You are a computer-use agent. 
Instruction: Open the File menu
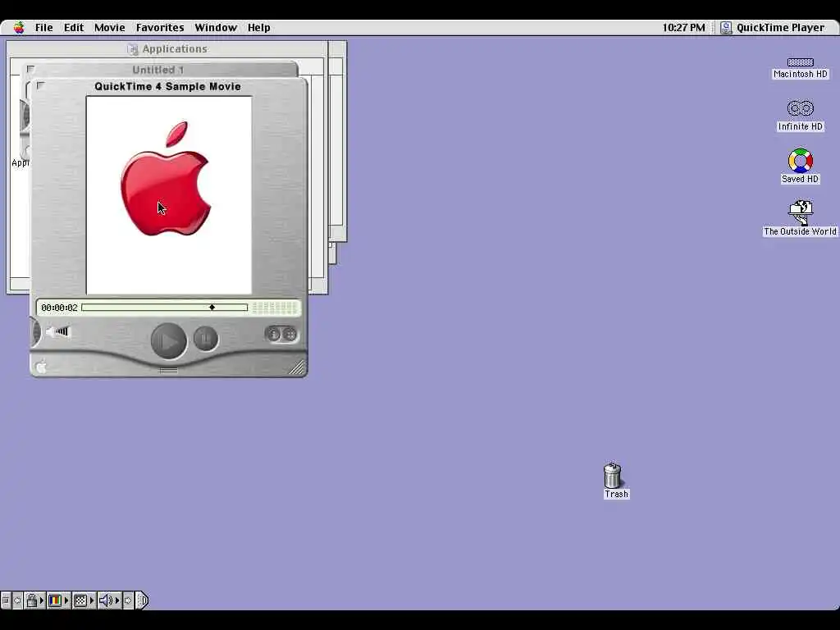coord(44,27)
